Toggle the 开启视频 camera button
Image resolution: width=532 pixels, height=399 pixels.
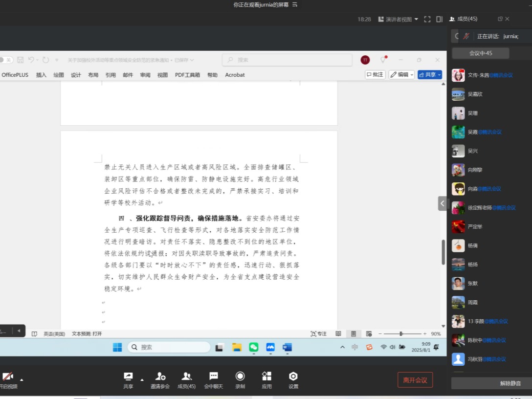click(x=8, y=380)
